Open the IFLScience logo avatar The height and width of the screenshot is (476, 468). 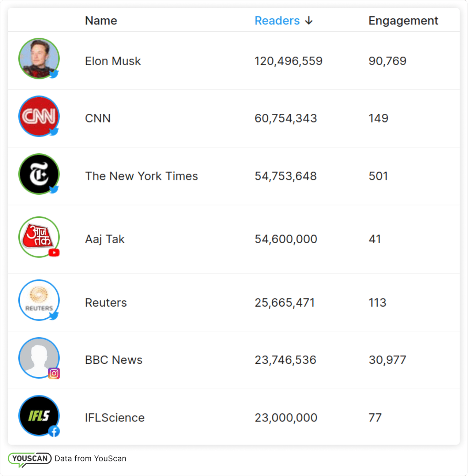pos(39,415)
